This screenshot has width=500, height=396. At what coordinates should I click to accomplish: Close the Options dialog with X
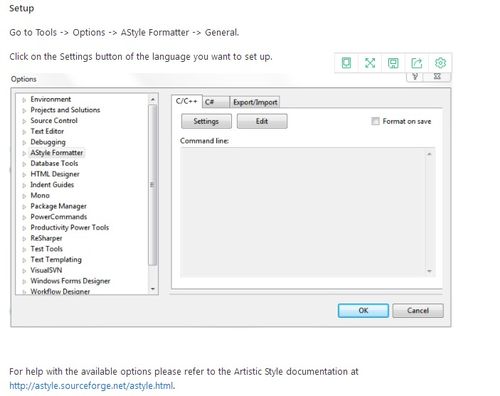pyautogui.click(x=437, y=76)
